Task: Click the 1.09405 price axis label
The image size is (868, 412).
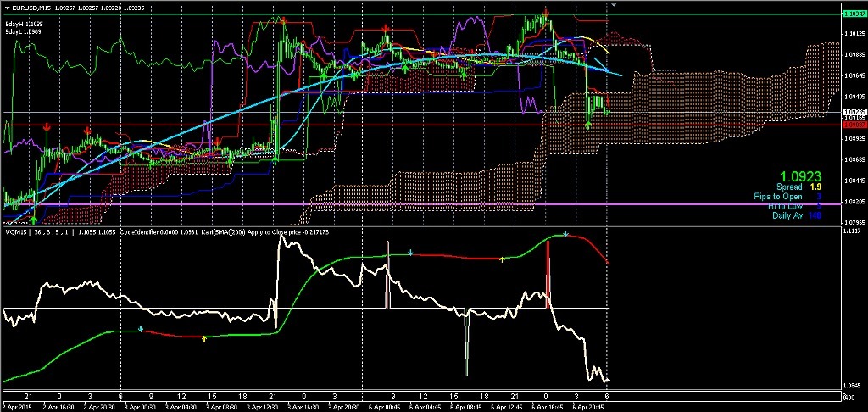Action: coord(854,97)
